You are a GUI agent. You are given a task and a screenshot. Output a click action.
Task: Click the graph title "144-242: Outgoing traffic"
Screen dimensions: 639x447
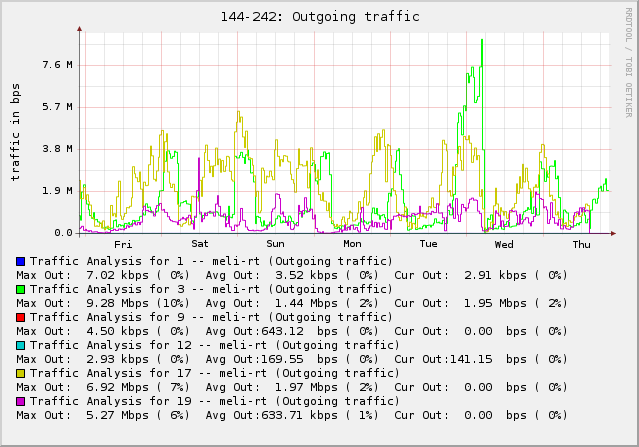pyautogui.click(x=319, y=17)
